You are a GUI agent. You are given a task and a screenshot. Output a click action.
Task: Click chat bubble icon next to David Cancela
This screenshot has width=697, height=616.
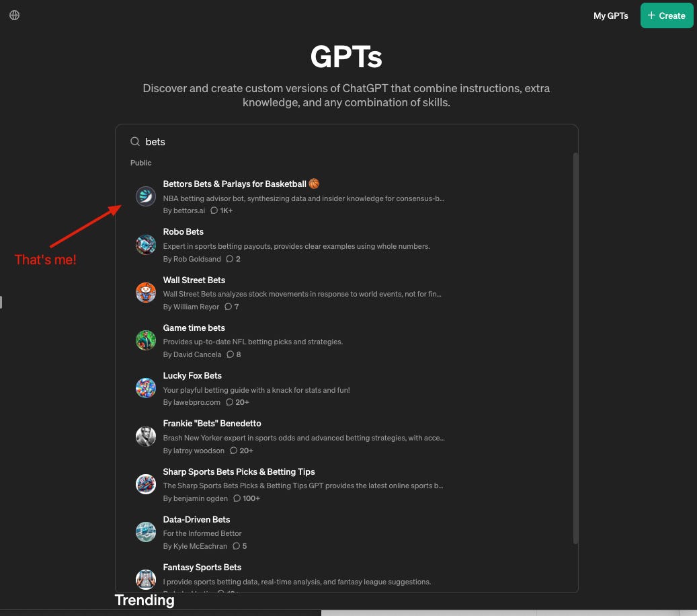coord(230,354)
